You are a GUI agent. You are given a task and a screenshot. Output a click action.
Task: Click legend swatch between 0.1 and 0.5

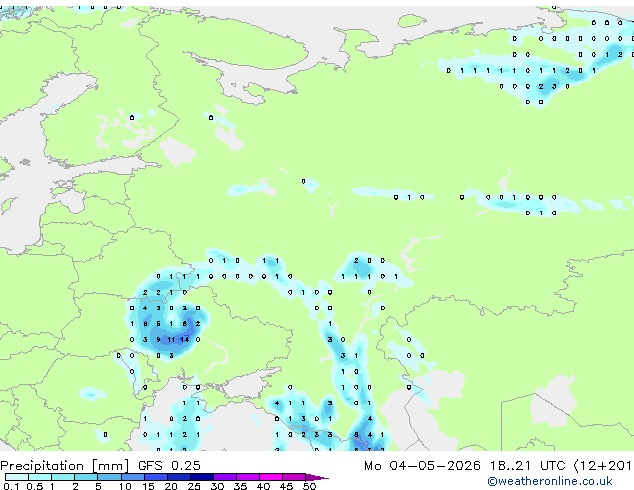point(17,477)
